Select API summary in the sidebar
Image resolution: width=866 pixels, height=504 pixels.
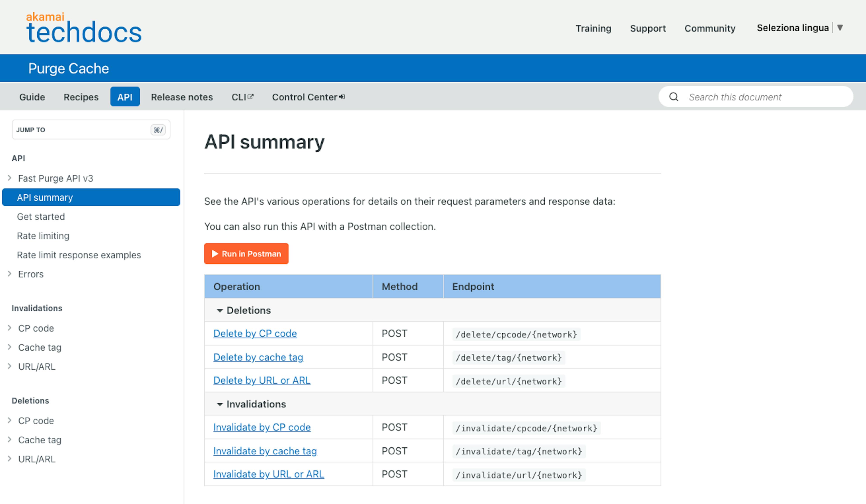point(91,197)
